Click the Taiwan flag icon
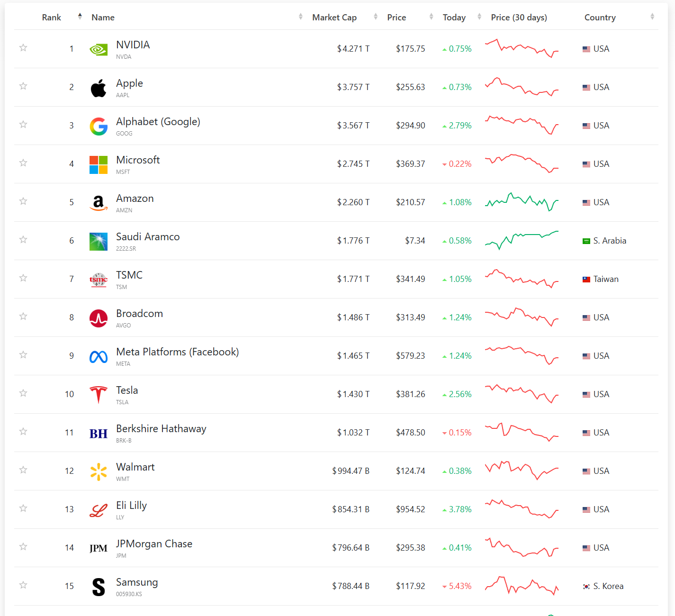 click(x=586, y=279)
